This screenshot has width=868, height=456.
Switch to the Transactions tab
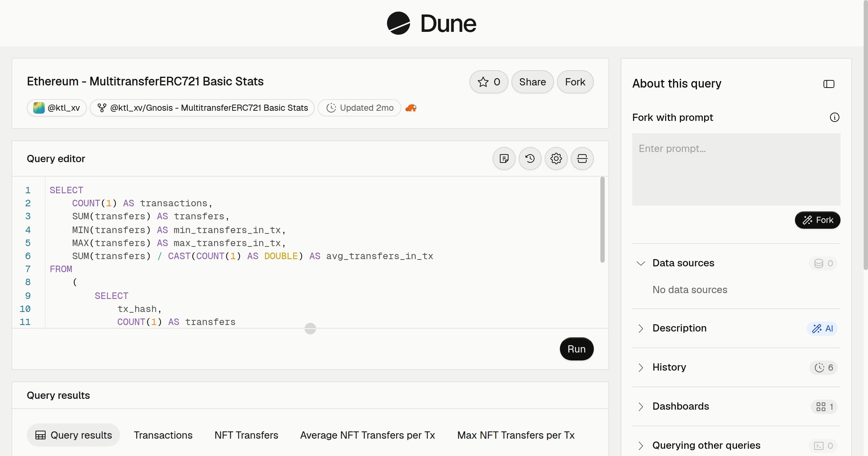pos(163,435)
